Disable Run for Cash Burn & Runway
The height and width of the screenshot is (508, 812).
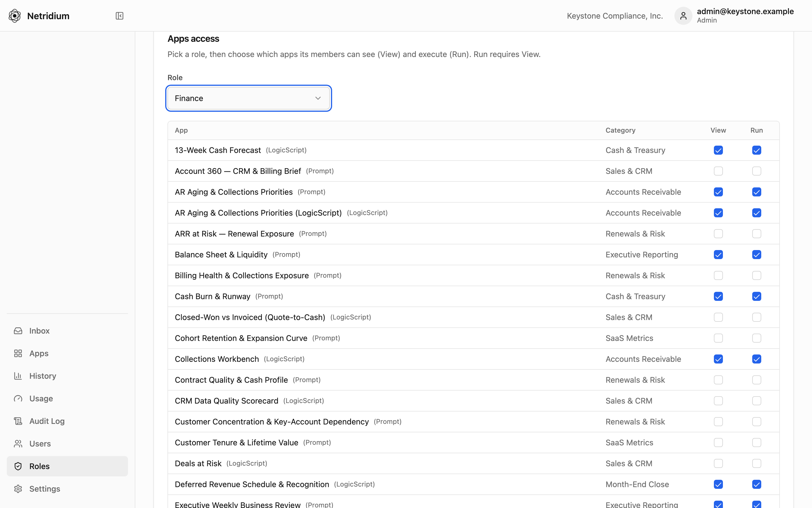(x=756, y=296)
